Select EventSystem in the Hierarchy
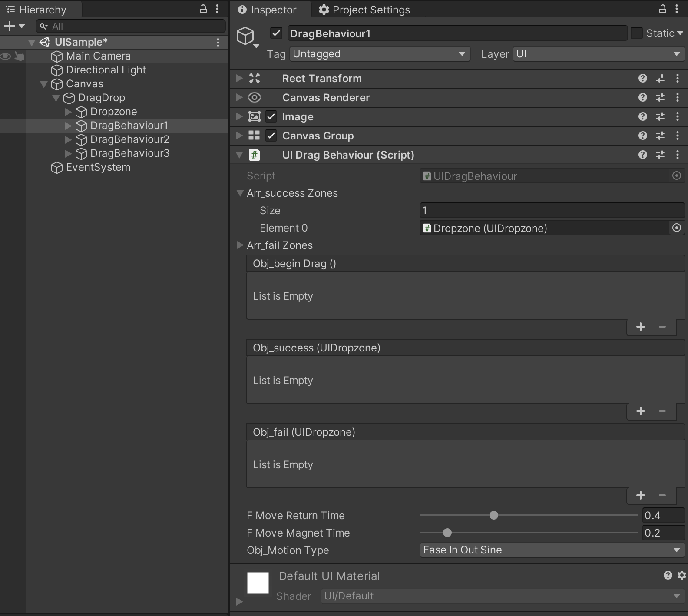This screenshot has height=616, width=688. coord(98,167)
